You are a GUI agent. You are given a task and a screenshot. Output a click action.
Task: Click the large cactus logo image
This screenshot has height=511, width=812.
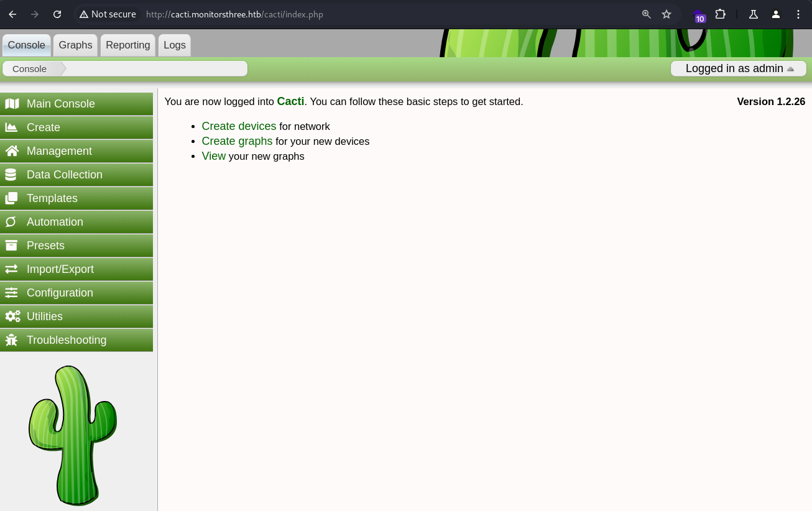73,435
